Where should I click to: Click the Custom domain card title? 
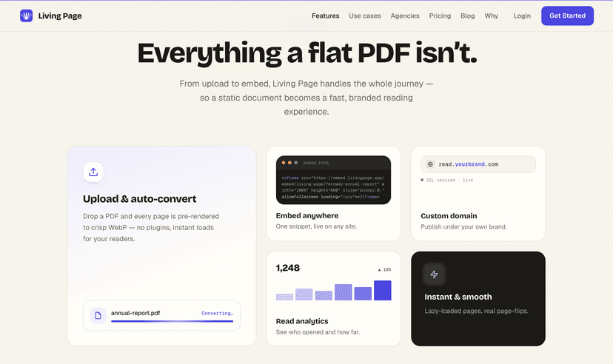tap(449, 216)
